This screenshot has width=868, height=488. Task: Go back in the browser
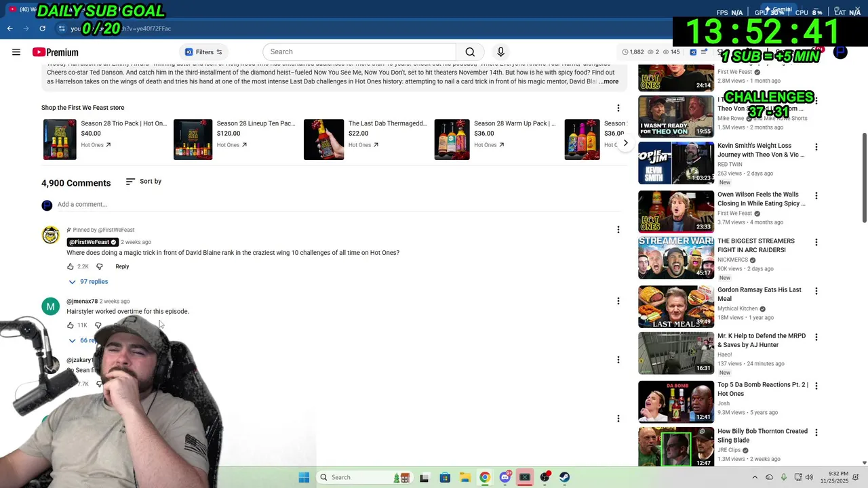9,28
